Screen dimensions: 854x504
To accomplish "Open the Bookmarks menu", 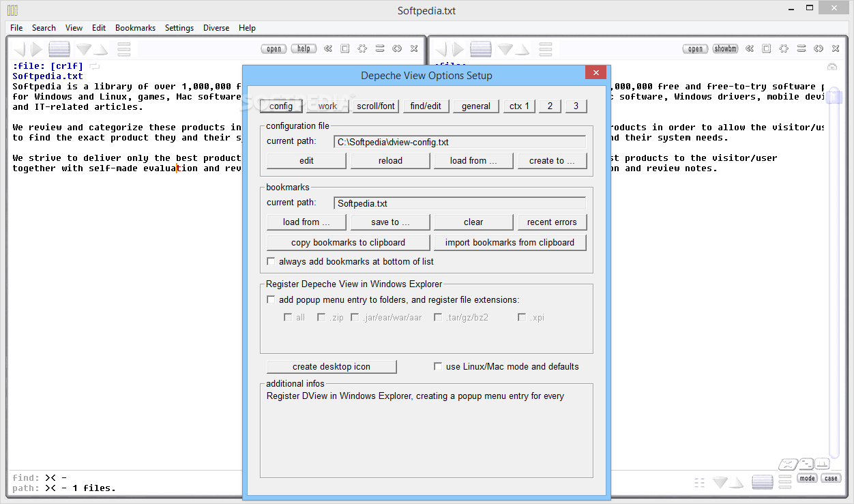I will tap(135, 28).
